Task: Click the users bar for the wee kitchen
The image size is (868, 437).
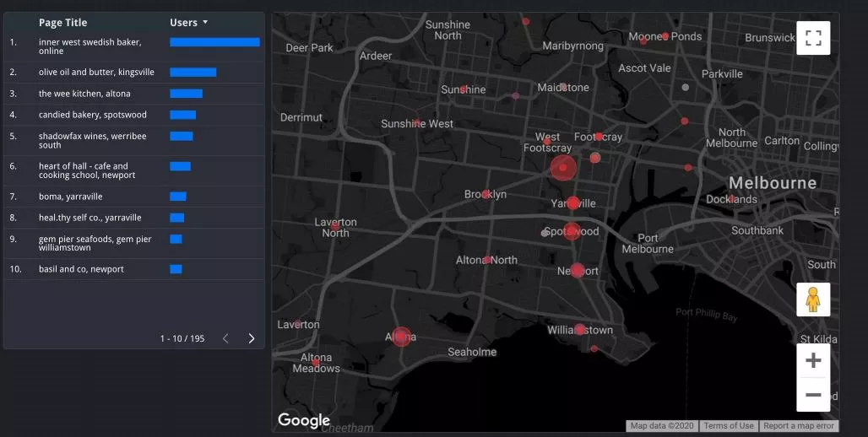Action: (x=186, y=94)
